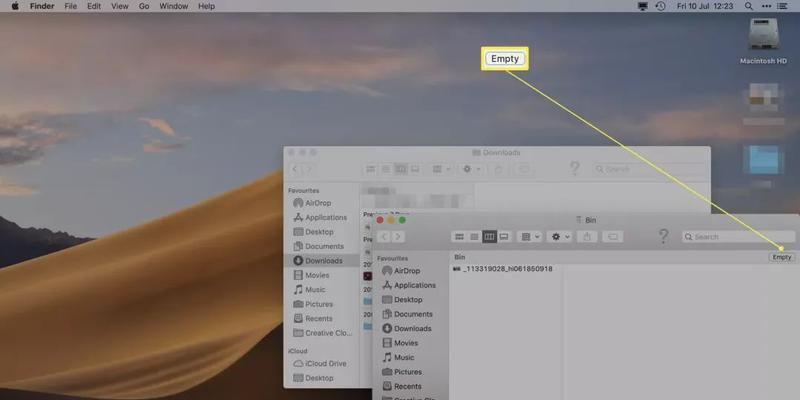The width and height of the screenshot is (800, 400).
Task: Open Music in the Bin window sidebar
Action: [x=398, y=357]
